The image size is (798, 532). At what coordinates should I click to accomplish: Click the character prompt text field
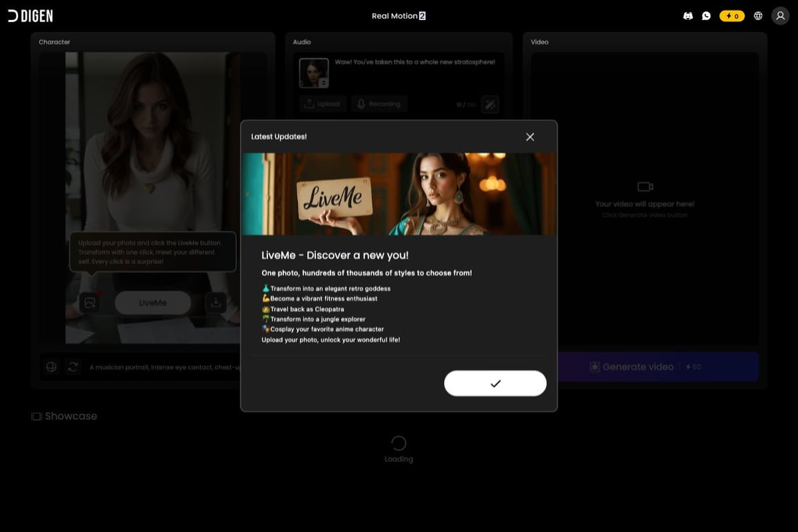pos(164,367)
